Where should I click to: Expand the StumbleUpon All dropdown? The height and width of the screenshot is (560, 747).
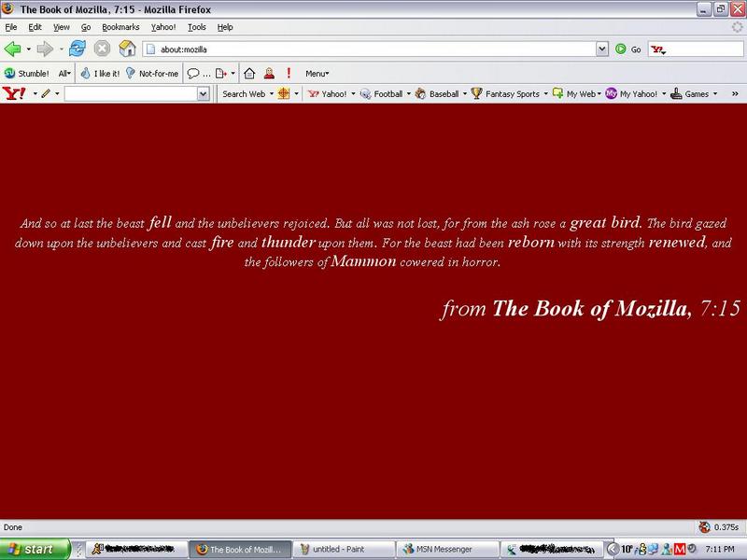(x=64, y=73)
